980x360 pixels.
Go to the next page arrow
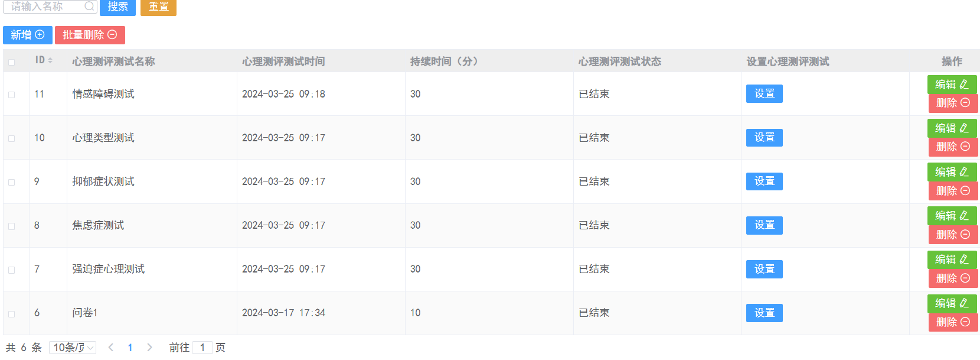tap(150, 348)
